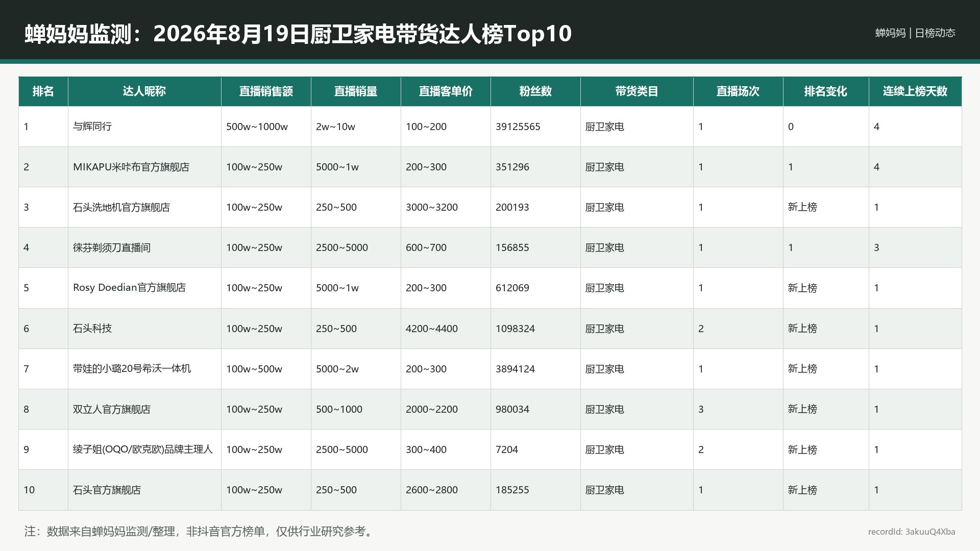Click the 连续上榜天数 column header

[x=915, y=91]
